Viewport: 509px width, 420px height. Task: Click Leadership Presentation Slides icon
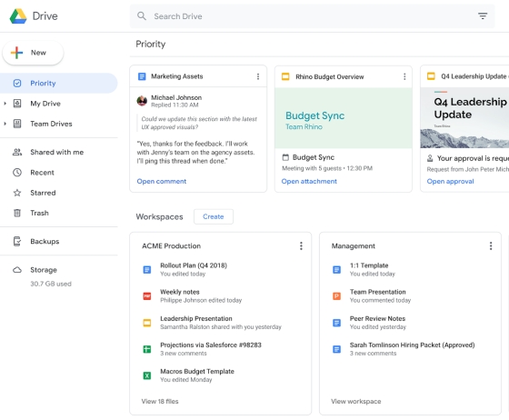[x=147, y=323]
